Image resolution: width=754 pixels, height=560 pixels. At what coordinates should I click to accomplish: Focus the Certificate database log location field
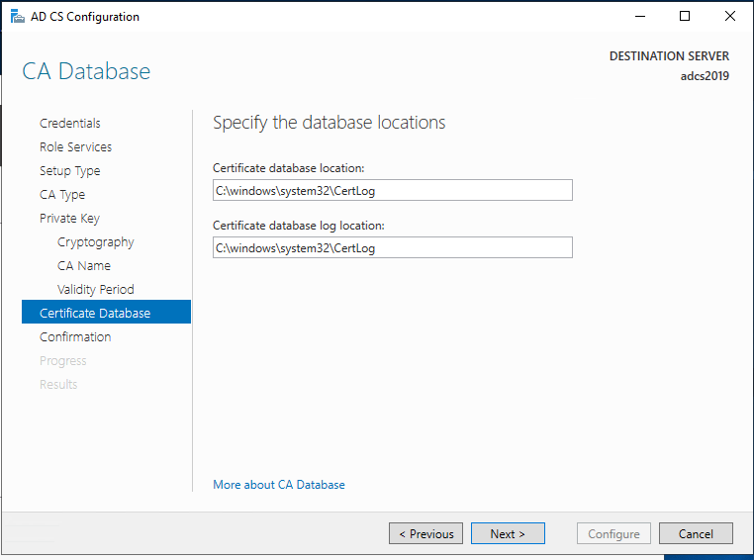pos(392,247)
